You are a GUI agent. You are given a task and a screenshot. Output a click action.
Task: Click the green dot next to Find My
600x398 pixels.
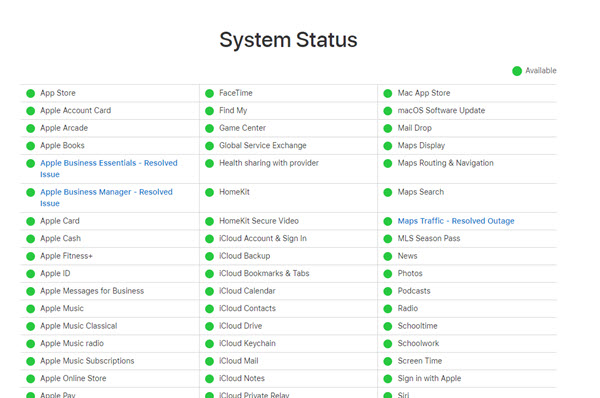tap(209, 111)
